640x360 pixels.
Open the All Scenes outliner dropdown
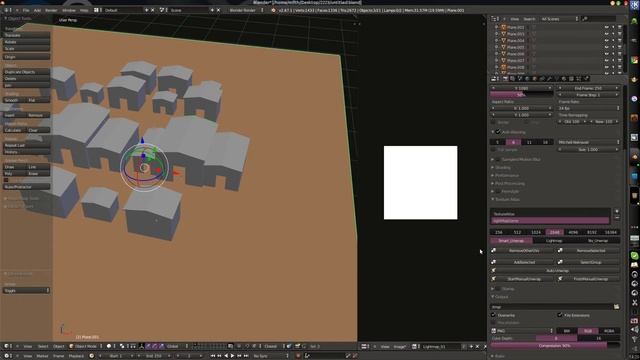pos(559,19)
